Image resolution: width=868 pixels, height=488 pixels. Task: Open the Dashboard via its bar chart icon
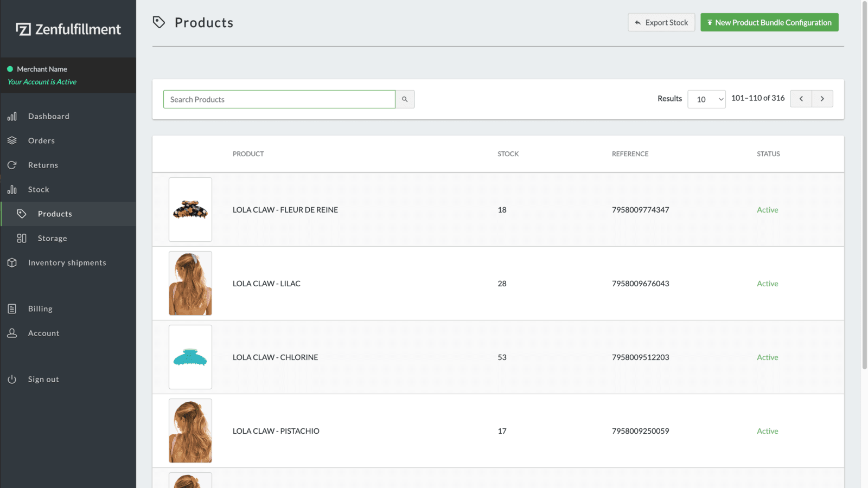click(x=12, y=116)
